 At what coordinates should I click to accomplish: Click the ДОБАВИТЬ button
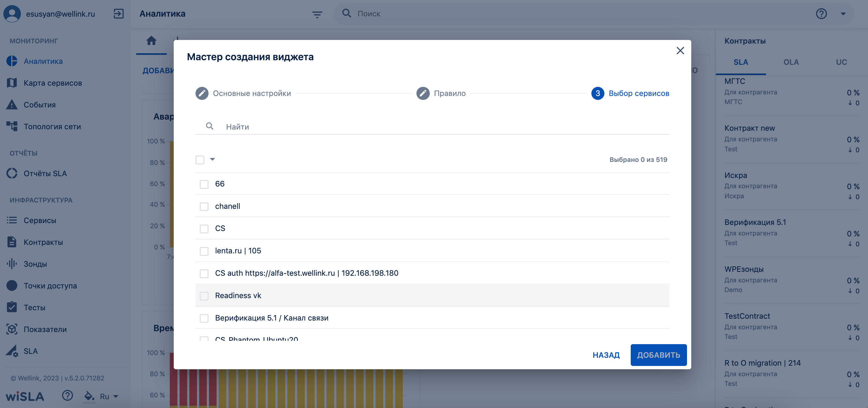click(x=658, y=355)
